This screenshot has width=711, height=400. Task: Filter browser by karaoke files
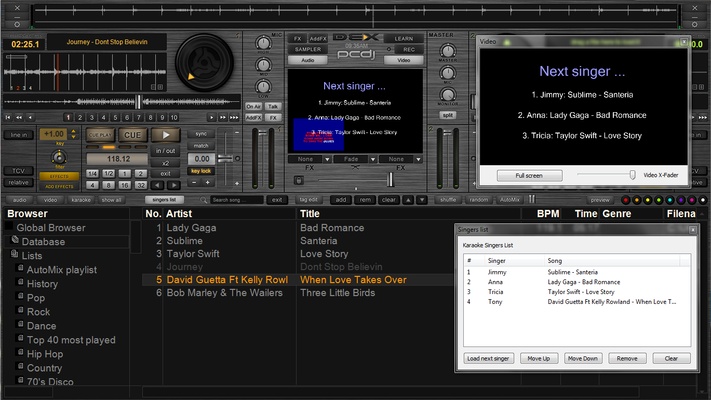point(81,200)
